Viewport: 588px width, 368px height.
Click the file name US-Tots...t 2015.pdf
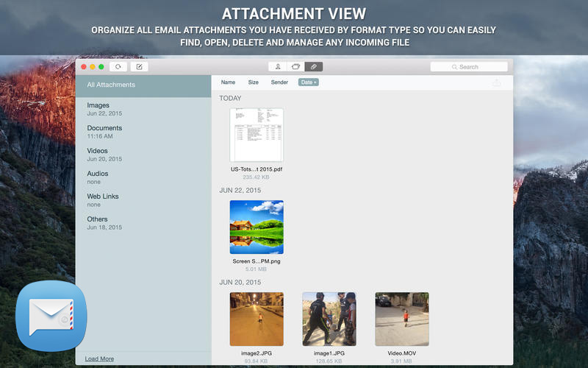pyautogui.click(x=257, y=169)
